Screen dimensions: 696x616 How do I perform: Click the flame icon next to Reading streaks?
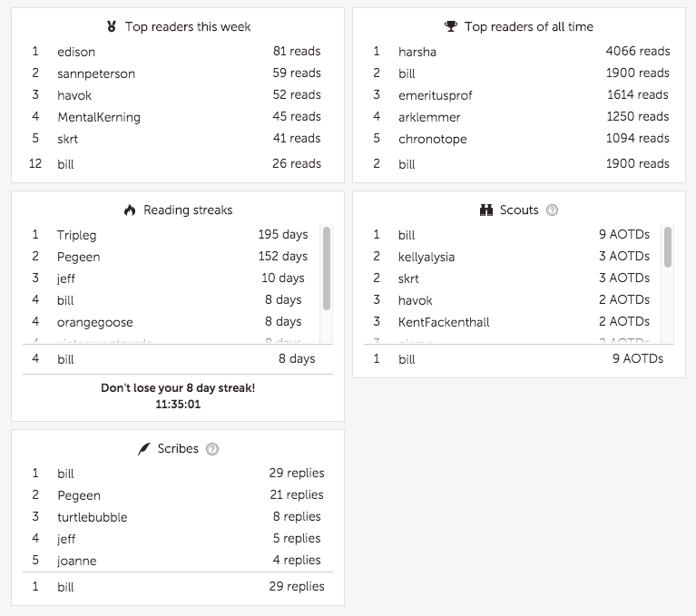tap(130, 210)
